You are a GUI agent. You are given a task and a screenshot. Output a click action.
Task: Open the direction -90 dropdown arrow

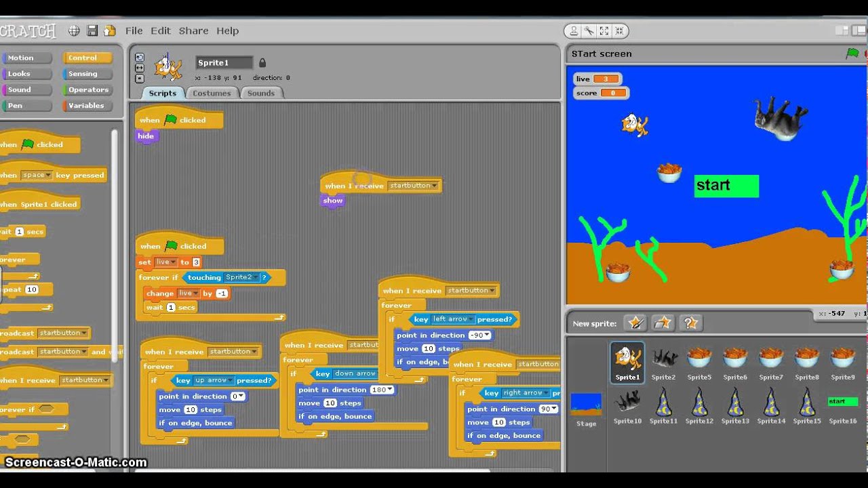[x=486, y=335]
